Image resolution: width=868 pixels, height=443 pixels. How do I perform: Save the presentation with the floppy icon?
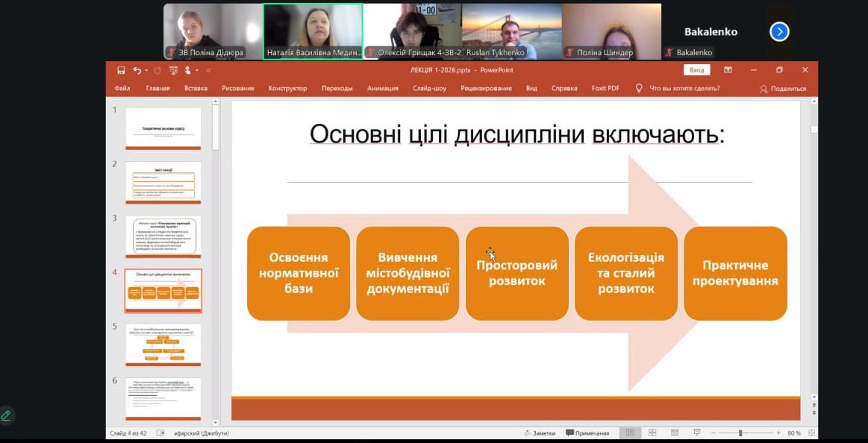(121, 70)
